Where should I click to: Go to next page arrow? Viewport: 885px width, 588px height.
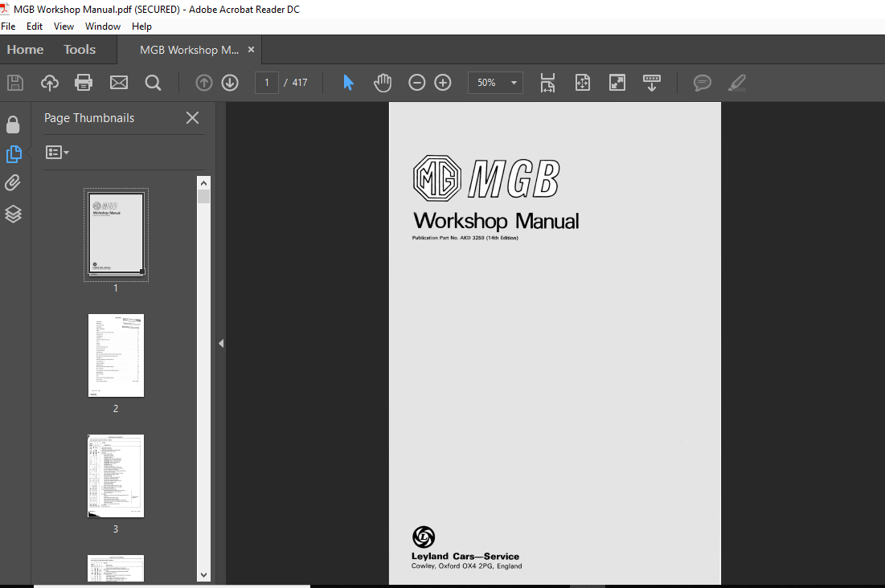(230, 83)
